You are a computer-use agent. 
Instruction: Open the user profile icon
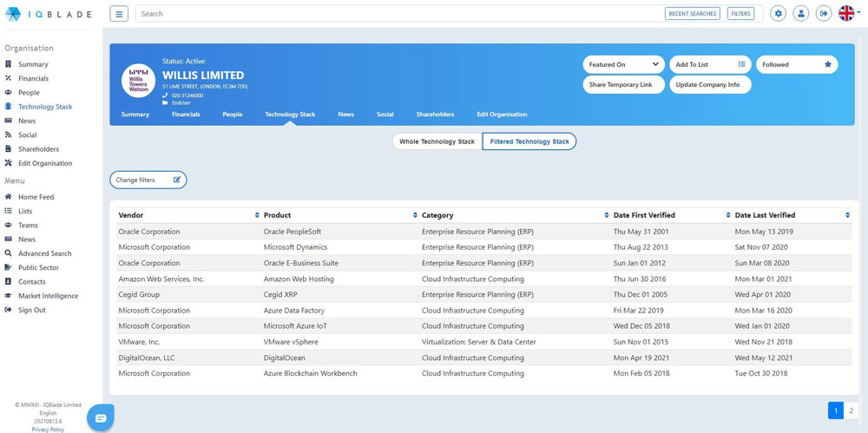pyautogui.click(x=801, y=13)
